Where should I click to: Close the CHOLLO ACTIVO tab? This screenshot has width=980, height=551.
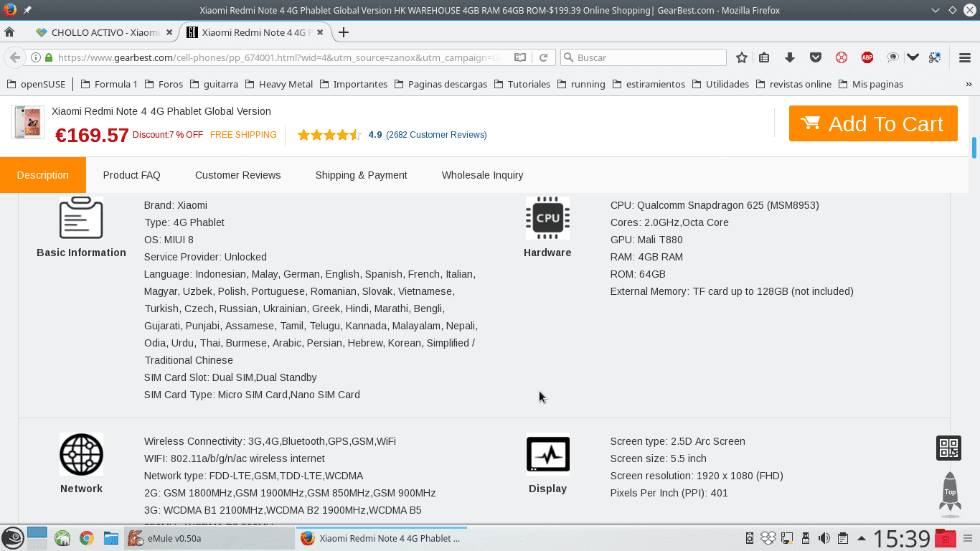tap(169, 32)
